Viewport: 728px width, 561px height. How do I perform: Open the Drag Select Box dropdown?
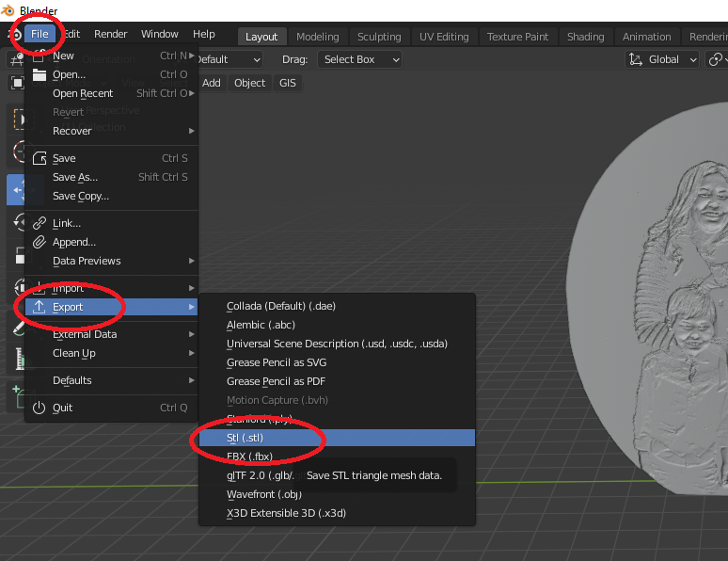click(x=360, y=59)
